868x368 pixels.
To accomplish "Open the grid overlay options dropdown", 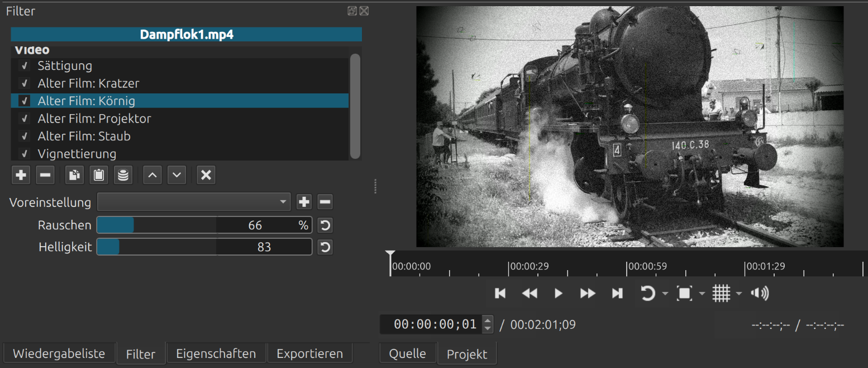I will point(739,294).
